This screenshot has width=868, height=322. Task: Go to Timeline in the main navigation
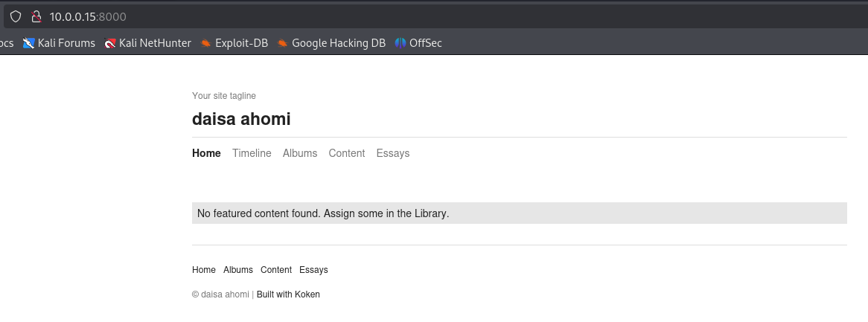252,153
